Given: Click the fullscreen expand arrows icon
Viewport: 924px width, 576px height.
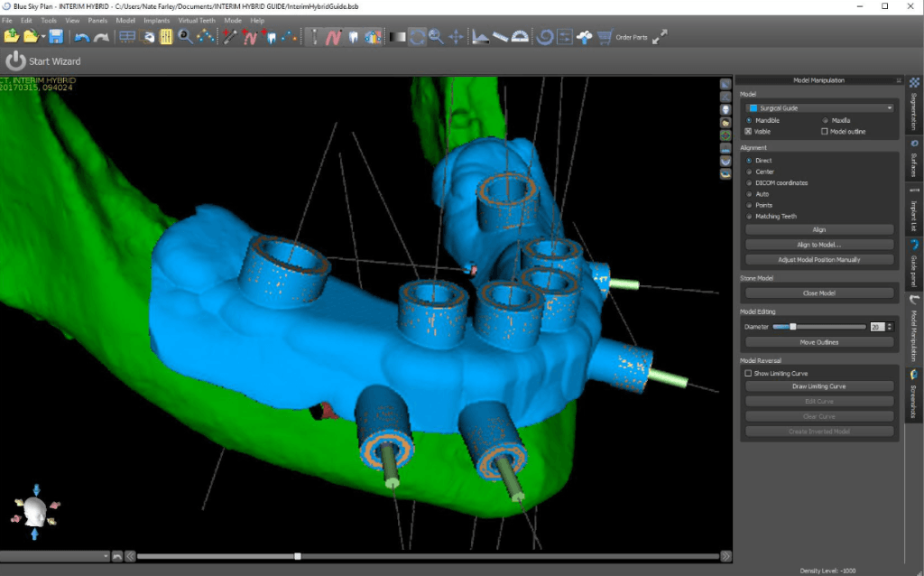Looking at the screenshot, I should click(x=660, y=36).
